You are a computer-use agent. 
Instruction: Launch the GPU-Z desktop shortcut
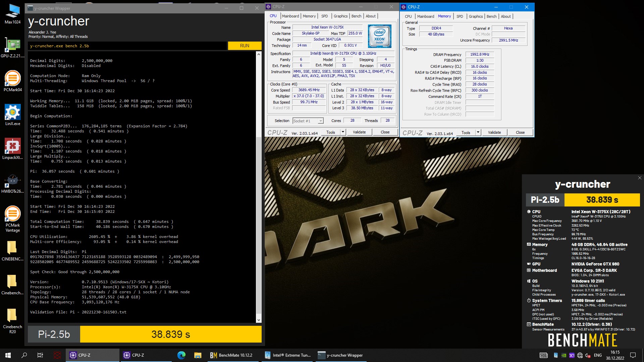click(x=12, y=48)
